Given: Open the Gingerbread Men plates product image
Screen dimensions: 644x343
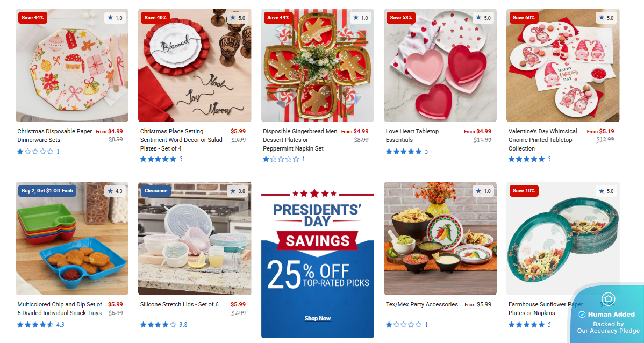Looking at the screenshot, I should [x=318, y=65].
